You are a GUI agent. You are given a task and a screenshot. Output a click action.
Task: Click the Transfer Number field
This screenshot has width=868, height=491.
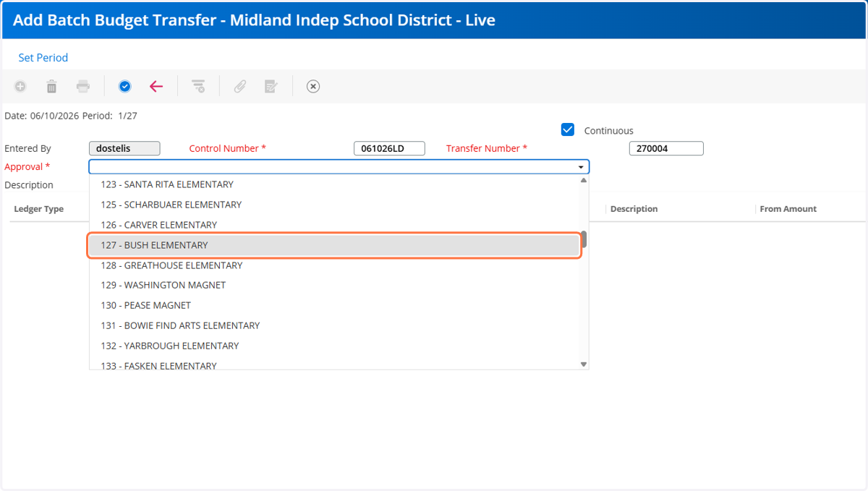coord(666,148)
